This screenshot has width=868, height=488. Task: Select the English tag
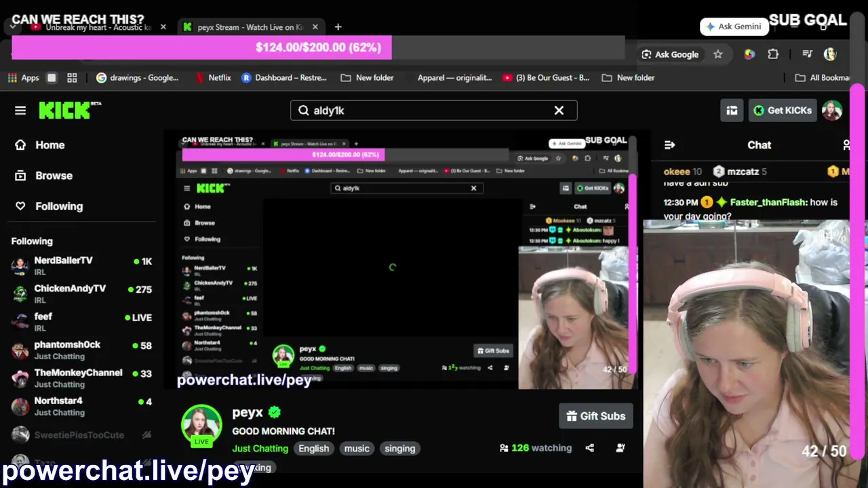(314, 449)
